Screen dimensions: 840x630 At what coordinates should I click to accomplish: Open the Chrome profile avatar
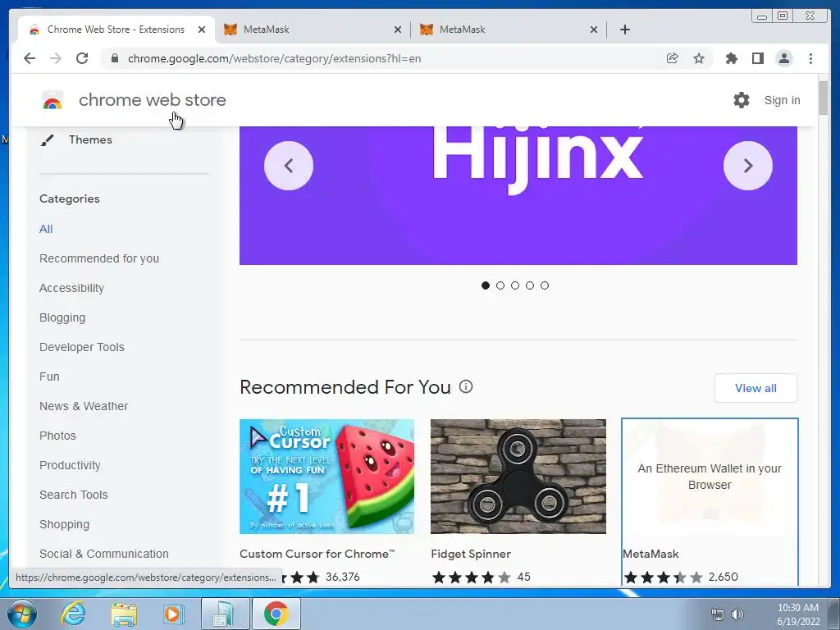click(783, 58)
